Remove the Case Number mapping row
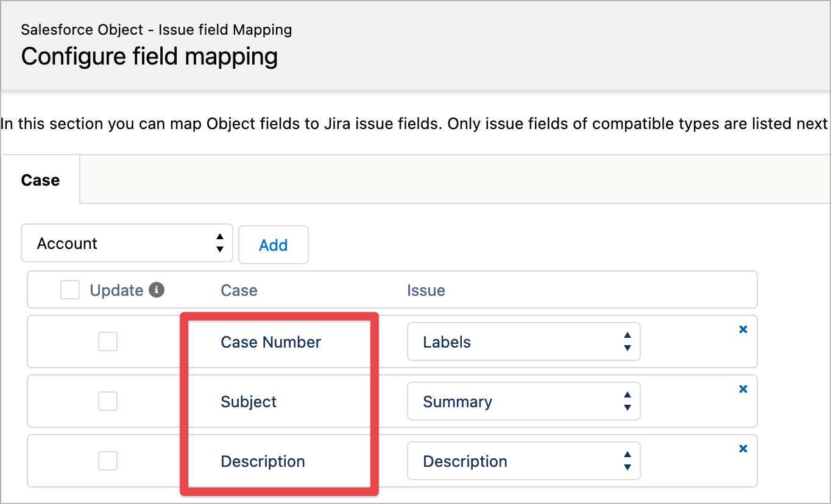The height and width of the screenshot is (504, 831). click(x=743, y=329)
